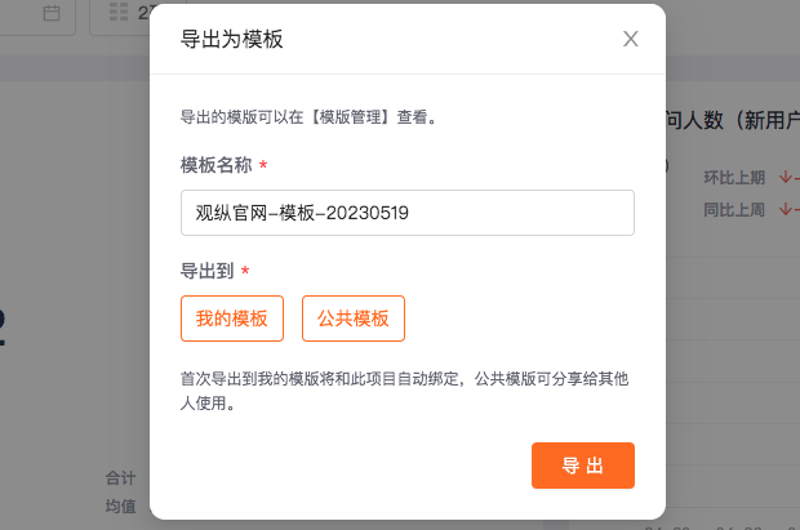Image resolution: width=800 pixels, height=530 pixels.
Task: Click the red down arrow beside 同比上周
Action: click(x=786, y=209)
